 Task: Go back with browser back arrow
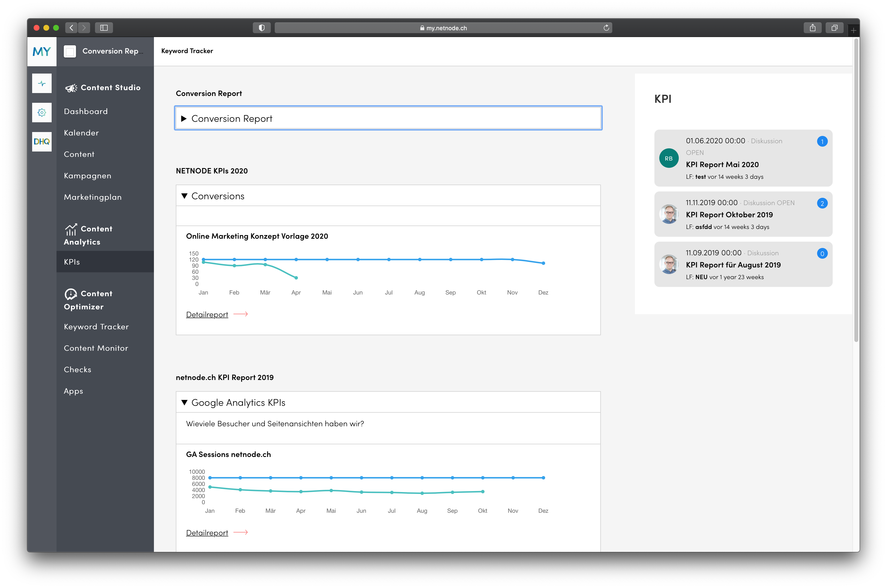click(x=71, y=28)
